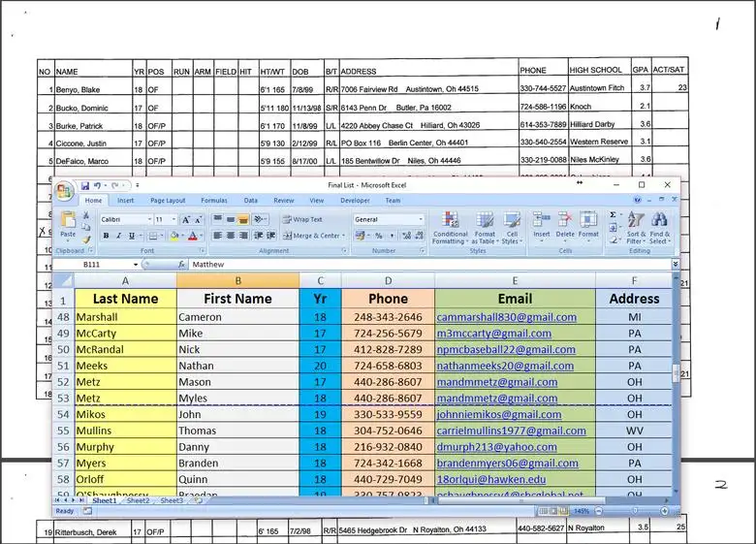Increase font size with Grow Font

(186, 220)
